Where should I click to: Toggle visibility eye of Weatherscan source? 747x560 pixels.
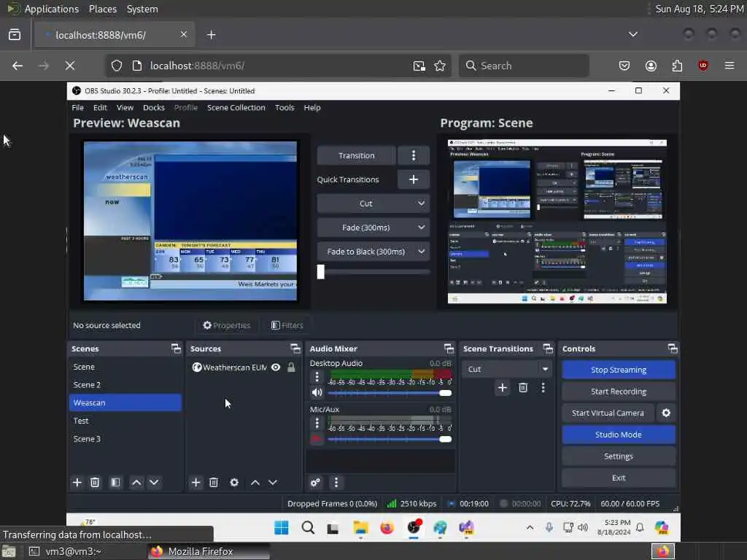point(275,367)
